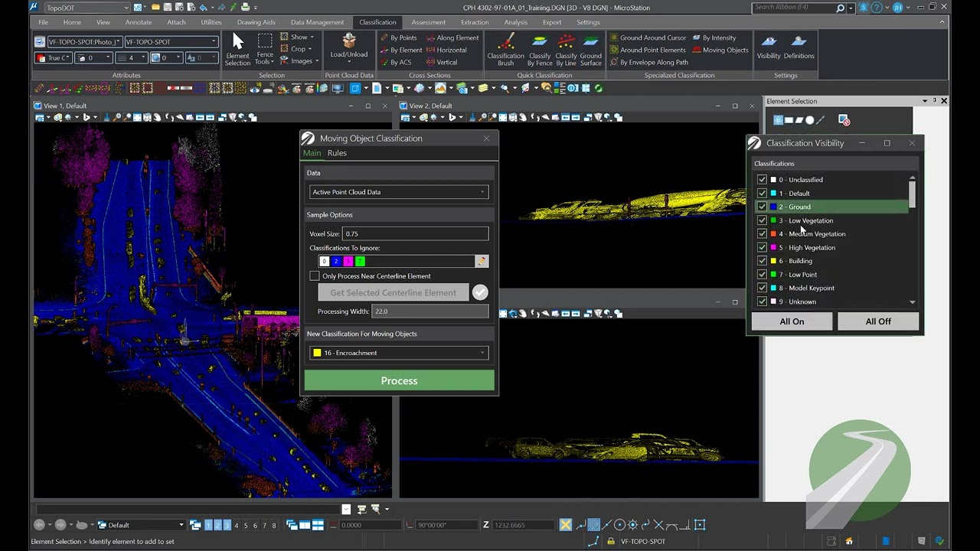Open the Active Point Cloud Data dropdown
Viewport: 980px width, 551px height.
[398, 192]
